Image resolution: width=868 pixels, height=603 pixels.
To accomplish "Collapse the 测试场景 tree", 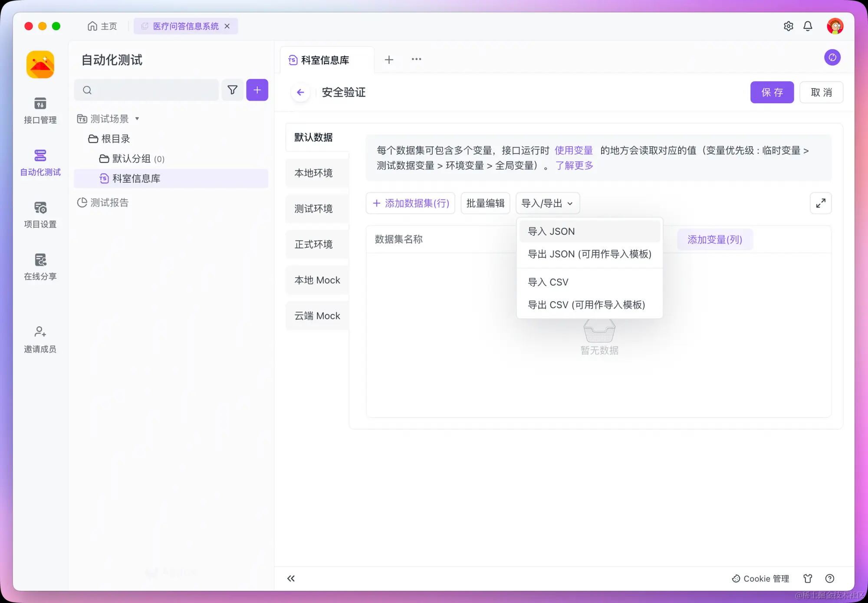I will (x=137, y=118).
